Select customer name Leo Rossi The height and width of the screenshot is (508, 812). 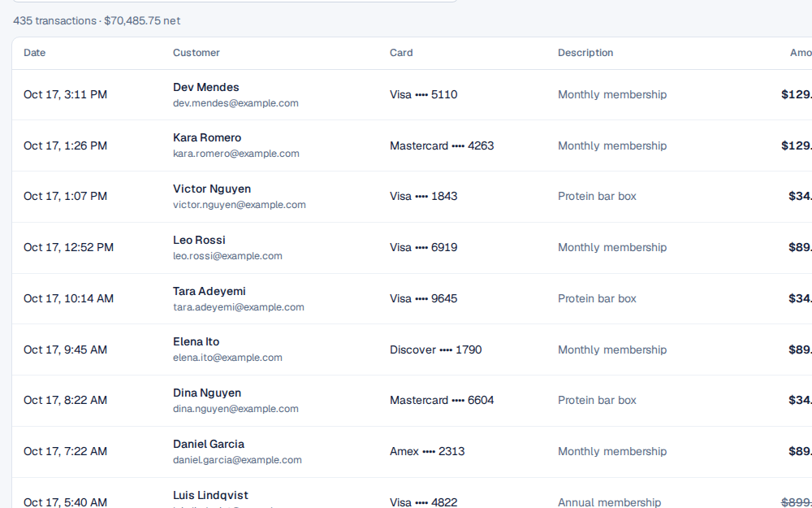[x=200, y=240]
